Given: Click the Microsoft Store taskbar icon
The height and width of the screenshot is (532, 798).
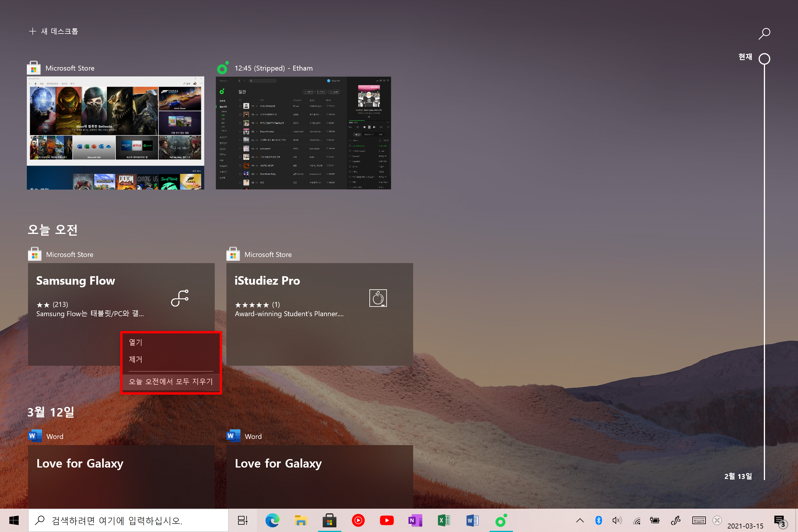Looking at the screenshot, I should tap(329, 520).
